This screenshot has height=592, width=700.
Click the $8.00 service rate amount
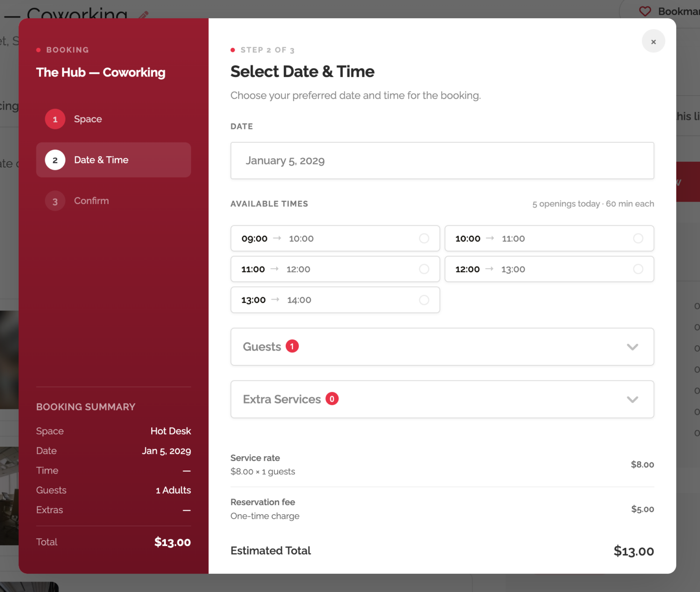pyautogui.click(x=642, y=464)
